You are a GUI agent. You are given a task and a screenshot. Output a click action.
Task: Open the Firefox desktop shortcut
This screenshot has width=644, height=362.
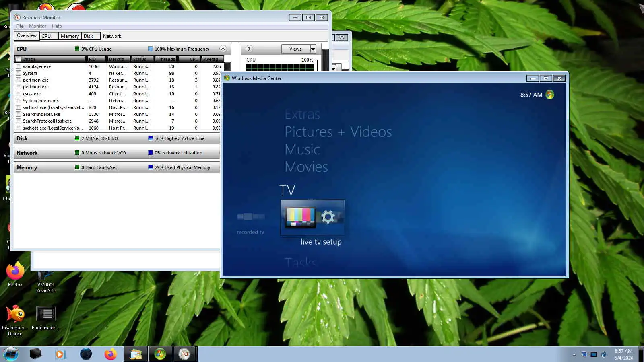pos(15,274)
